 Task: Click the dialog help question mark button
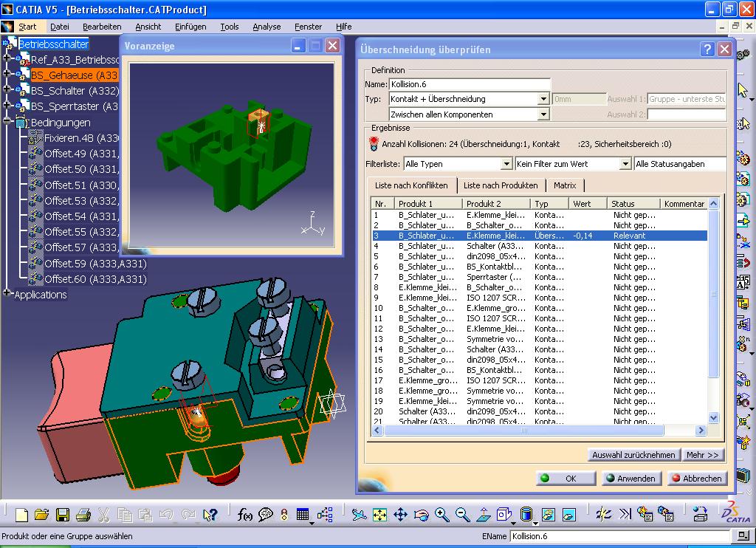click(x=707, y=49)
